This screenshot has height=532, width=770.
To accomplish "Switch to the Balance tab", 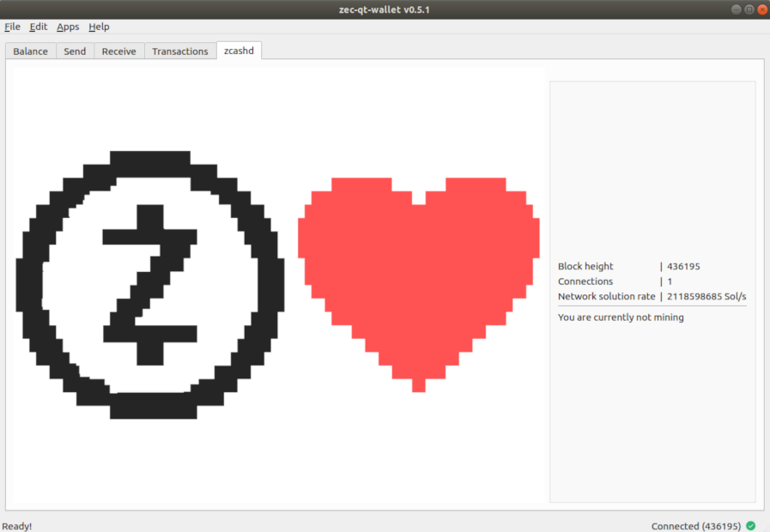I will (x=31, y=51).
